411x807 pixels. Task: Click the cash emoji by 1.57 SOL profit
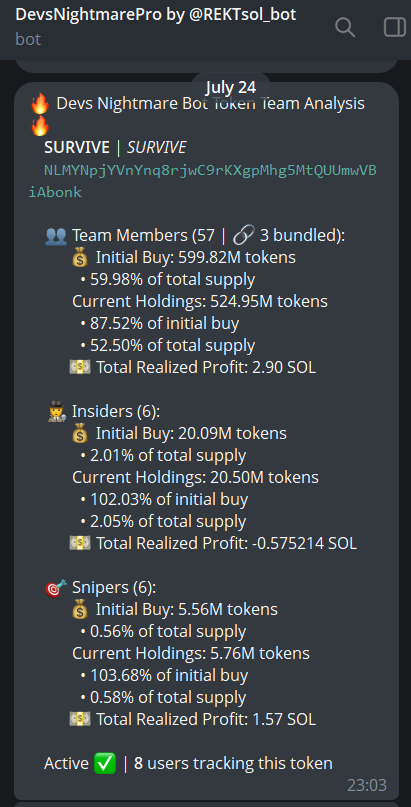tap(80, 719)
